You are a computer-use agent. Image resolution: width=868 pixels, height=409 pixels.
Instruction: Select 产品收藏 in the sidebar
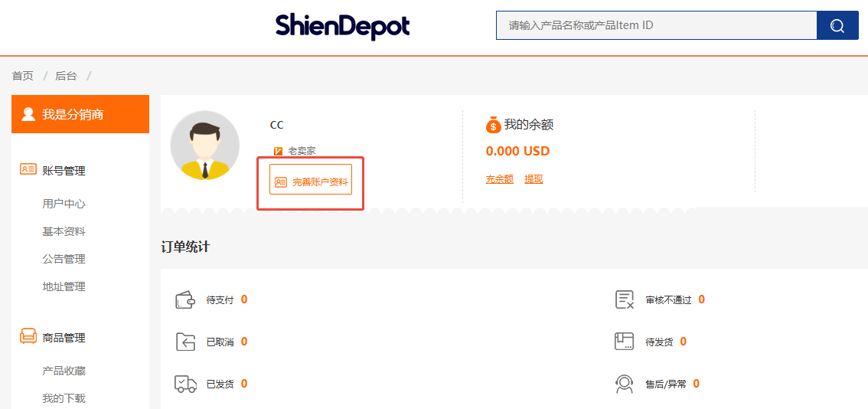pos(64,371)
